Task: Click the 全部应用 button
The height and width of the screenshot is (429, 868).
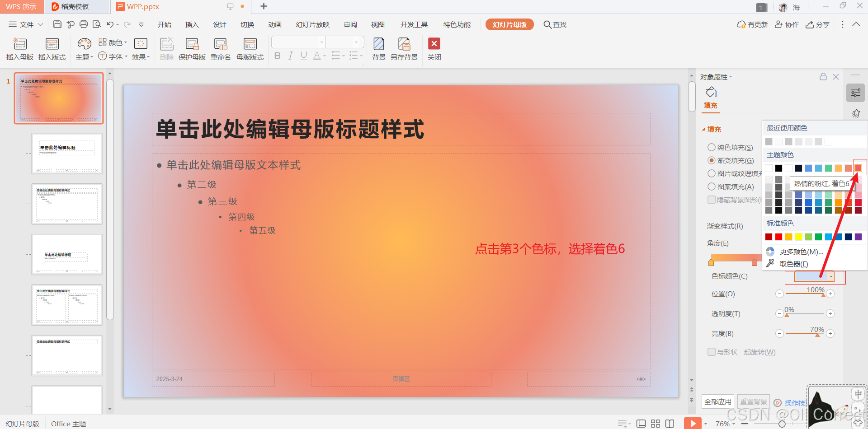Action: [x=718, y=401]
